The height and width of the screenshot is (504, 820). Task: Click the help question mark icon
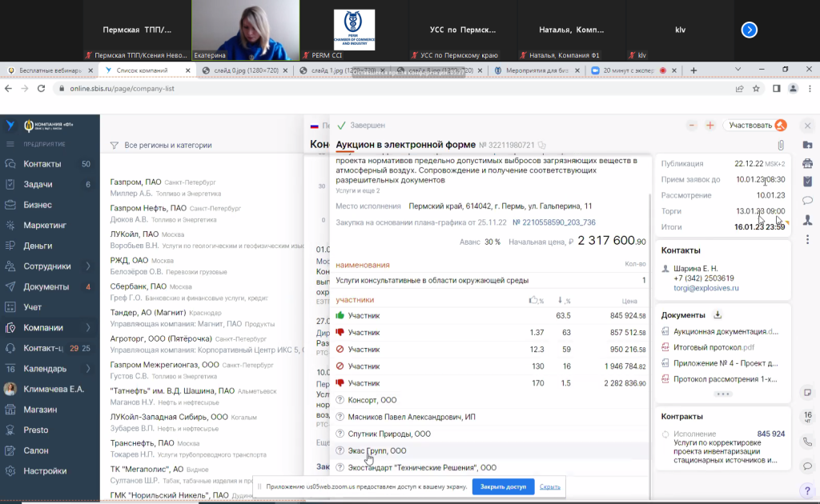pos(807,490)
